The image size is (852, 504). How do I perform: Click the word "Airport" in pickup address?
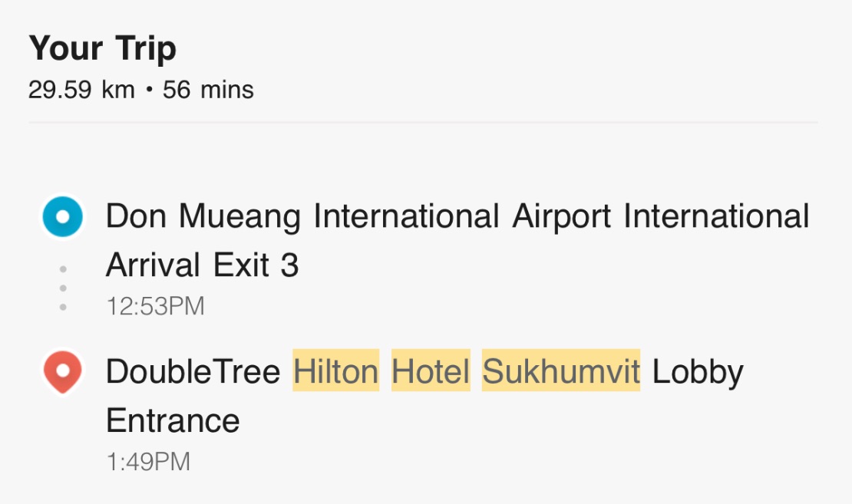point(561,217)
